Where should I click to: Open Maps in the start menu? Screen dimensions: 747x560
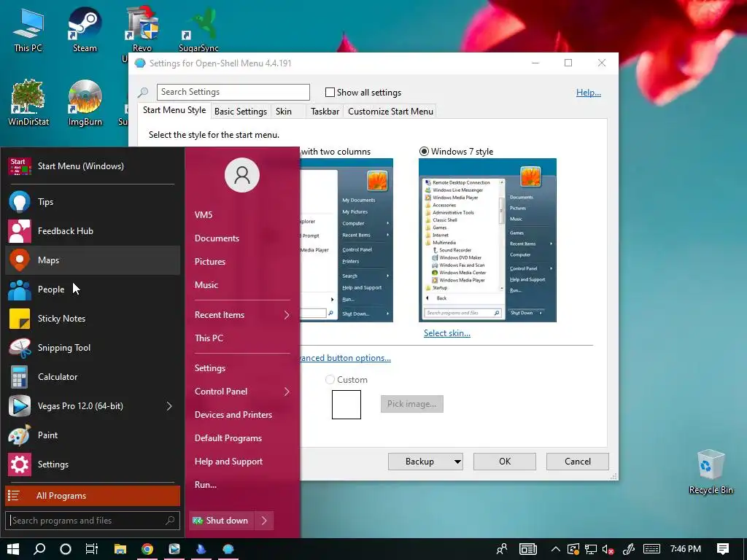pyautogui.click(x=93, y=260)
